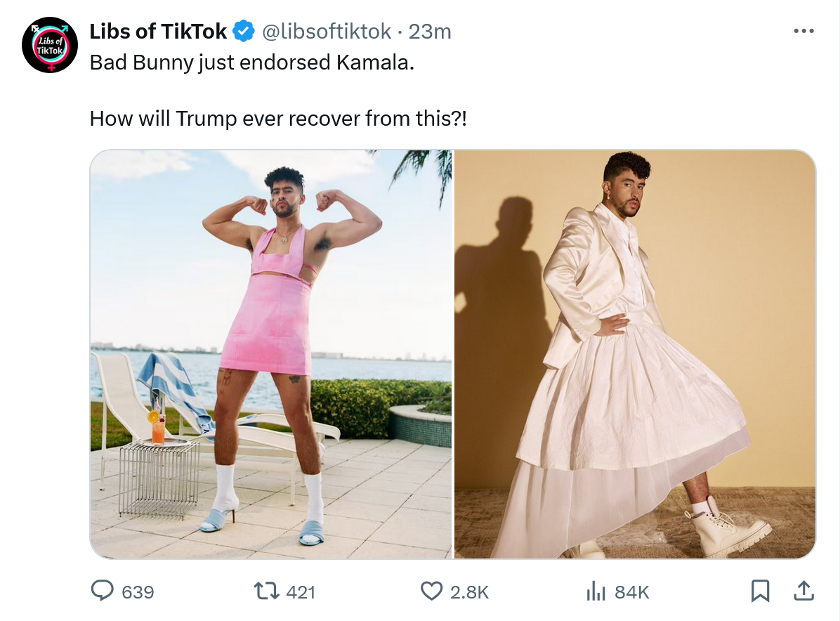Like the post with the heart icon
This screenshot has width=840, height=621.
click(x=432, y=591)
